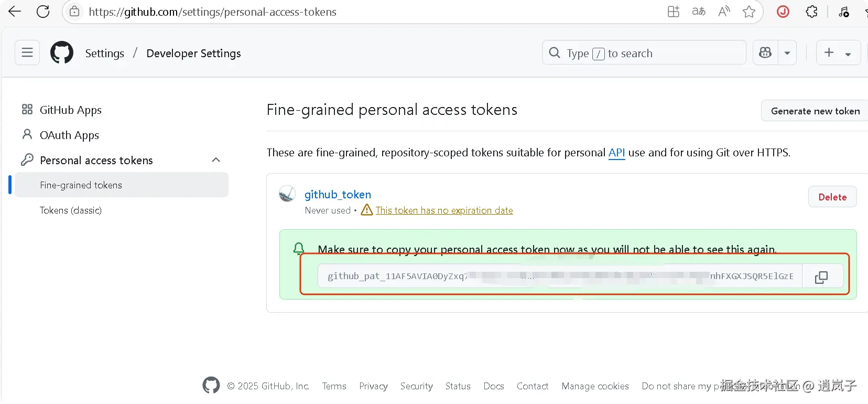Add this page to favorites star
The width and height of the screenshot is (868, 404).
tap(749, 12)
